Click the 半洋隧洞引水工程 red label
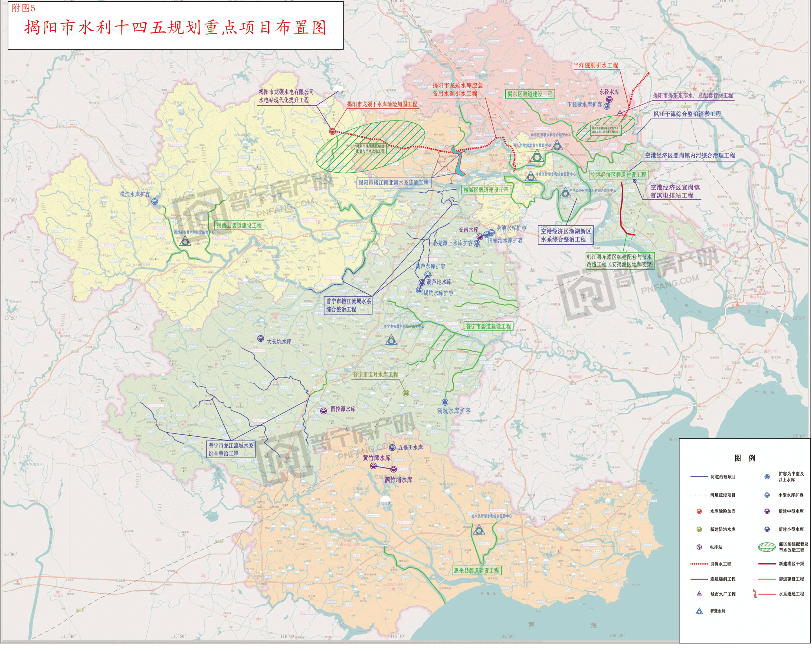812x651 pixels. (596, 65)
